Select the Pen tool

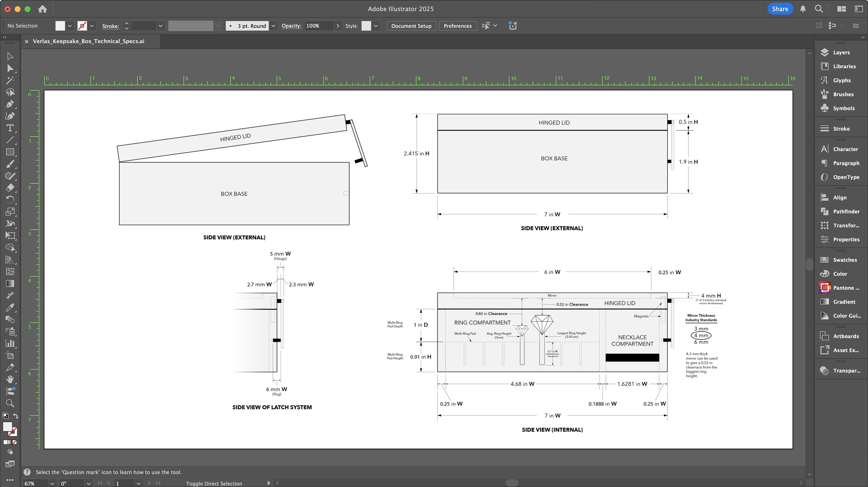tap(10, 104)
